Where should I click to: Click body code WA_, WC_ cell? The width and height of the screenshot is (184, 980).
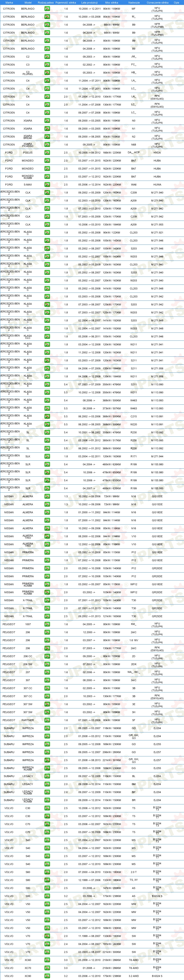[x=134, y=672]
